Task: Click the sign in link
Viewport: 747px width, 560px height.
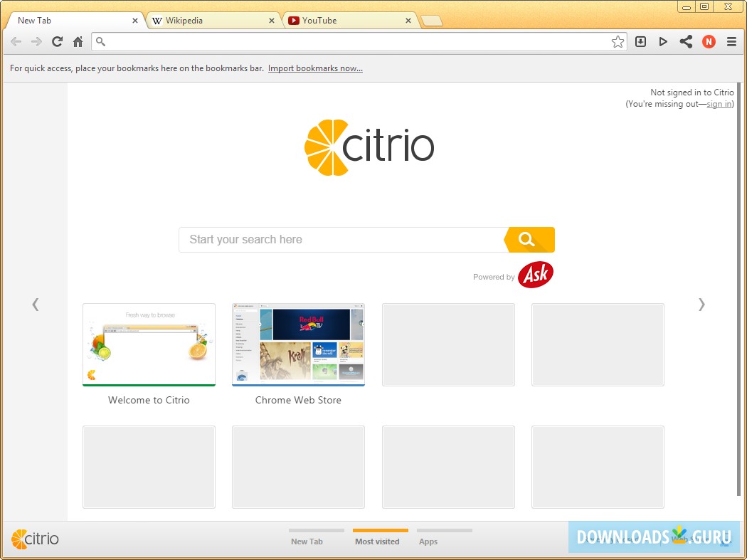Action: pos(718,104)
